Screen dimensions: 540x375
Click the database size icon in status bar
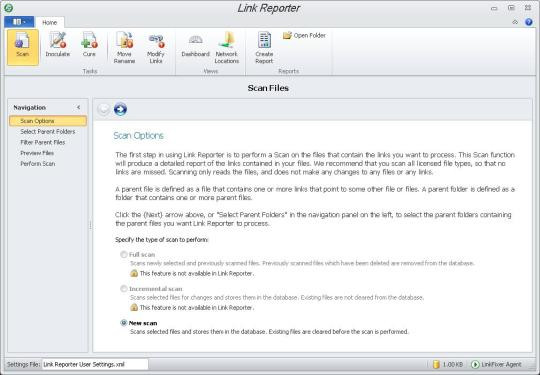[x=436, y=364]
